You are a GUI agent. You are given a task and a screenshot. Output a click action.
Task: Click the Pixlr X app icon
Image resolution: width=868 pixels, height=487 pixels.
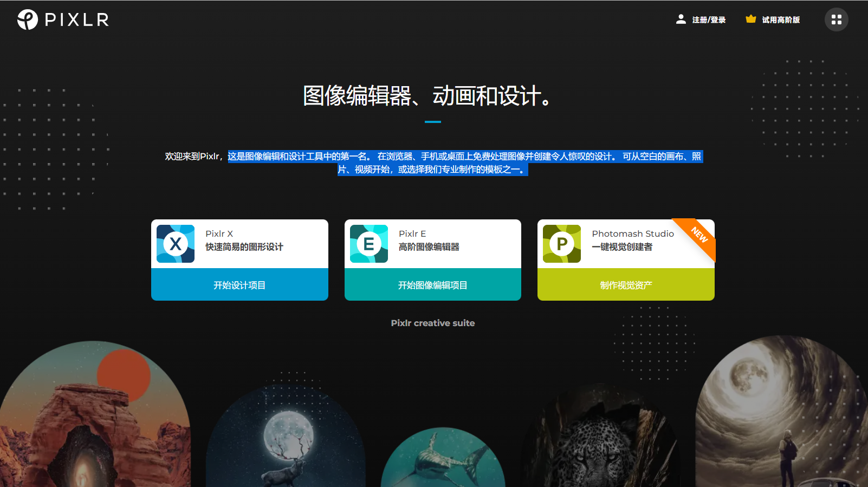tap(176, 244)
